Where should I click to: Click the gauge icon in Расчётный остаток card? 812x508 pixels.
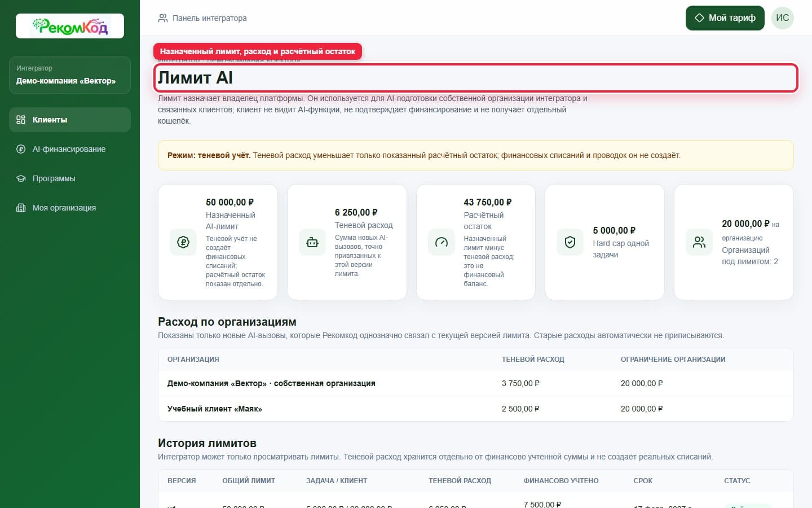[442, 242]
